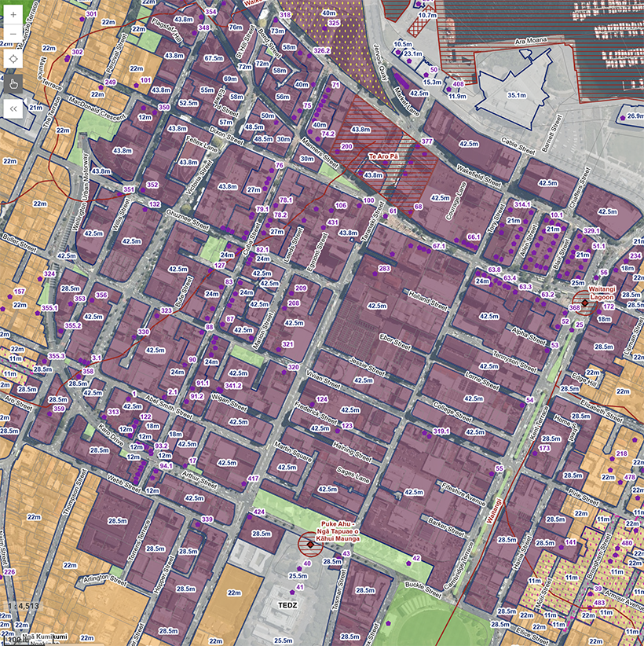Activate the hand pan tool
Viewport: 644px width, 646px height.
[13, 83]
